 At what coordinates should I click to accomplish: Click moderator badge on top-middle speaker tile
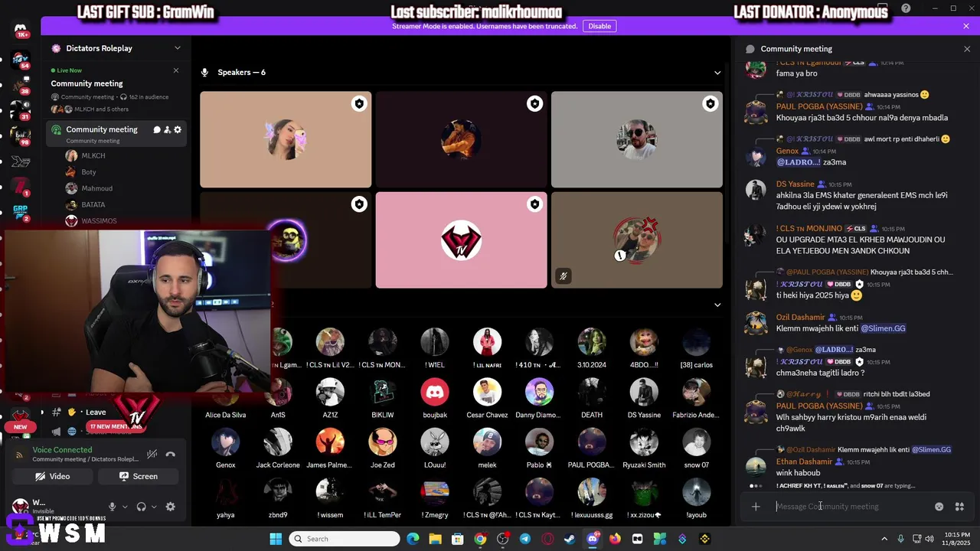pos(534,104)
